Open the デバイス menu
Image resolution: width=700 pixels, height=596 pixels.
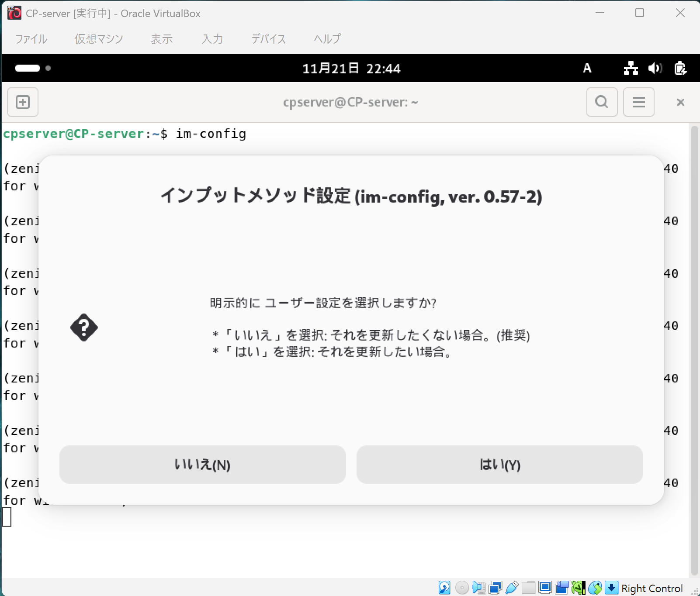click(x=268, y=39)
